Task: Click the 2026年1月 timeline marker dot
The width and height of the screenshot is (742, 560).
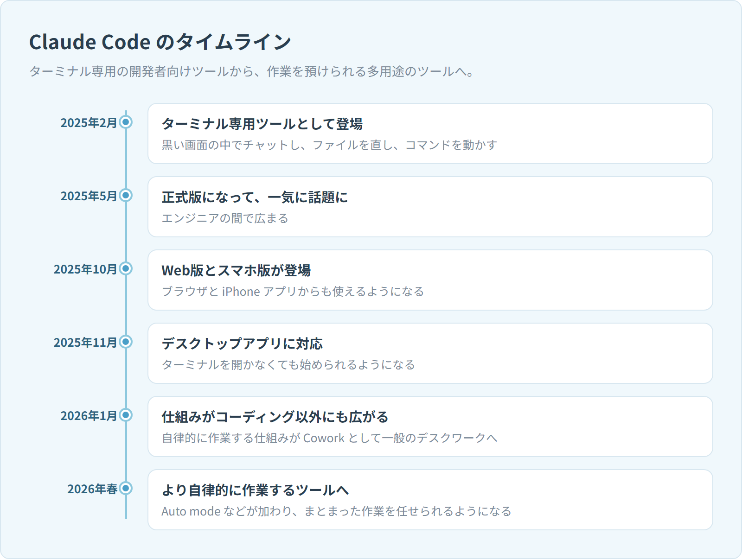Action: point(126,415)
